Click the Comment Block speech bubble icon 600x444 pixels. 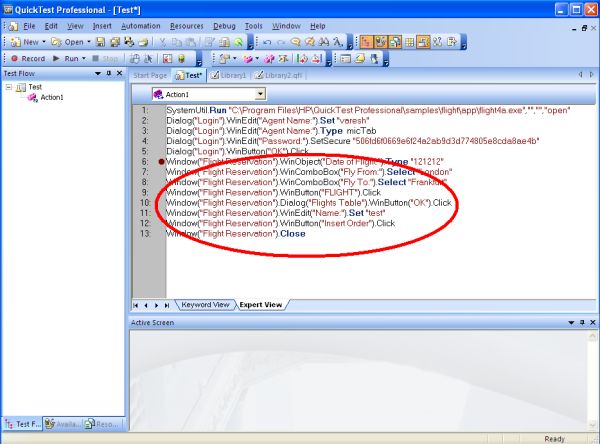pyautogui.click(x=295, y=42)
